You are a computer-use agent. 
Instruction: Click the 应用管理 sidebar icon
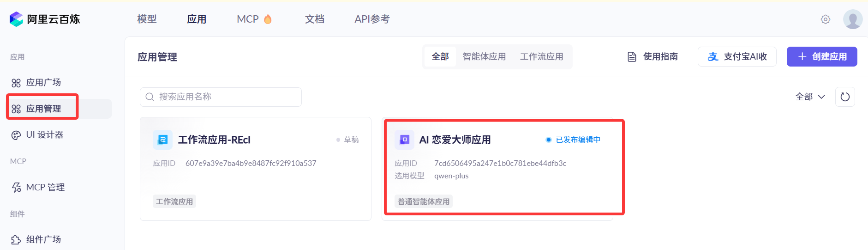[16, 109]
